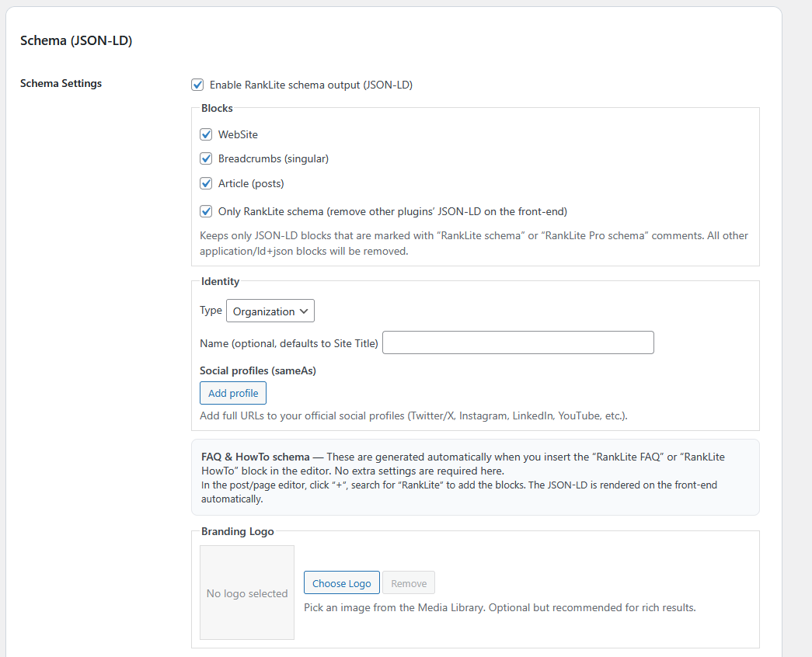Click 'Add full URLs to your official' hint

(x=413, y=415)
